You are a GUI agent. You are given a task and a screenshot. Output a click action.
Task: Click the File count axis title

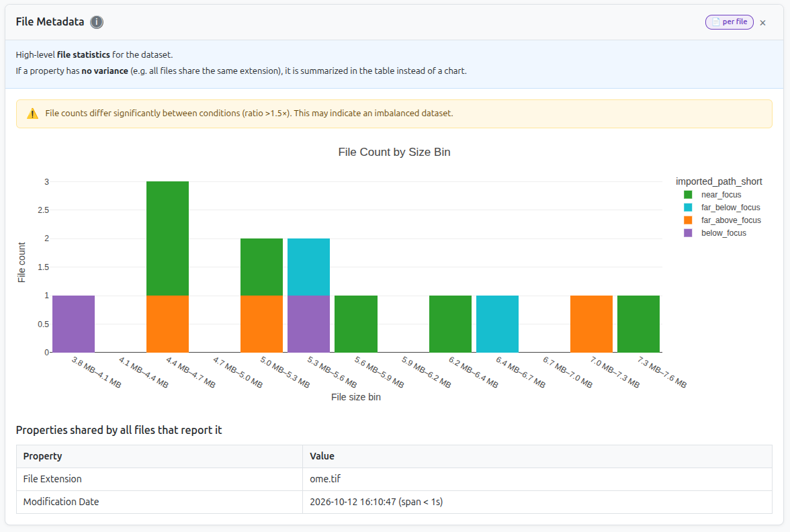point(21,263)
